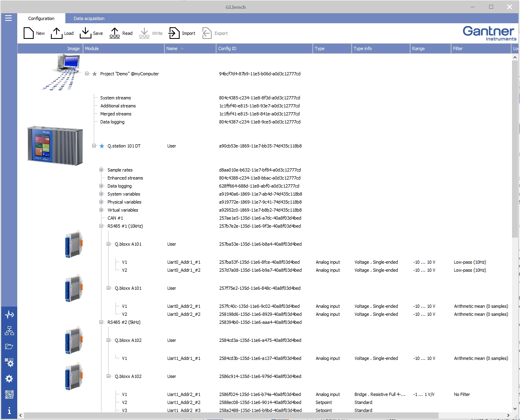The image size is (520, 420).
Task: Toggle the star beside Q.station 101 DT
Action: point(102,146)
